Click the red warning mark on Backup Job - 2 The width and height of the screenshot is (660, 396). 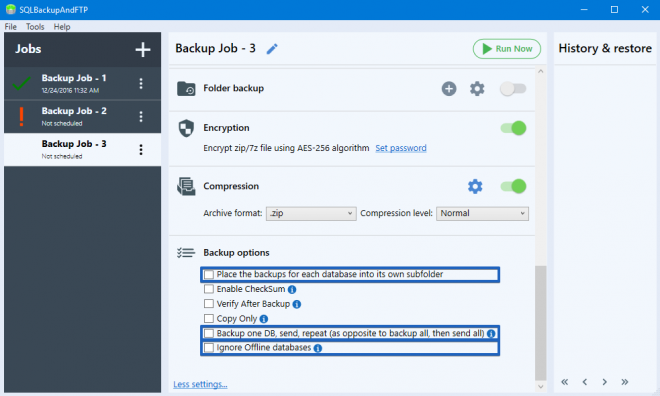21,116
